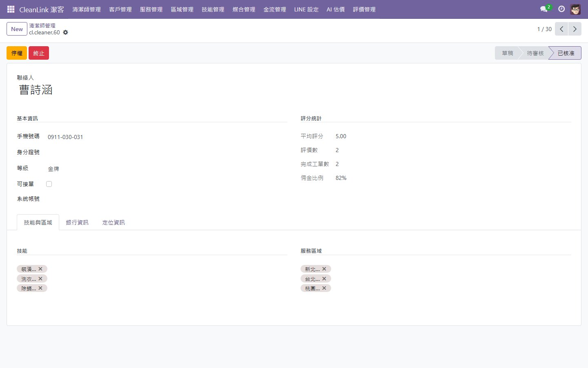The image size is (588, 368).
Task: Go to the next record arrow
Action: coord(575,29)
